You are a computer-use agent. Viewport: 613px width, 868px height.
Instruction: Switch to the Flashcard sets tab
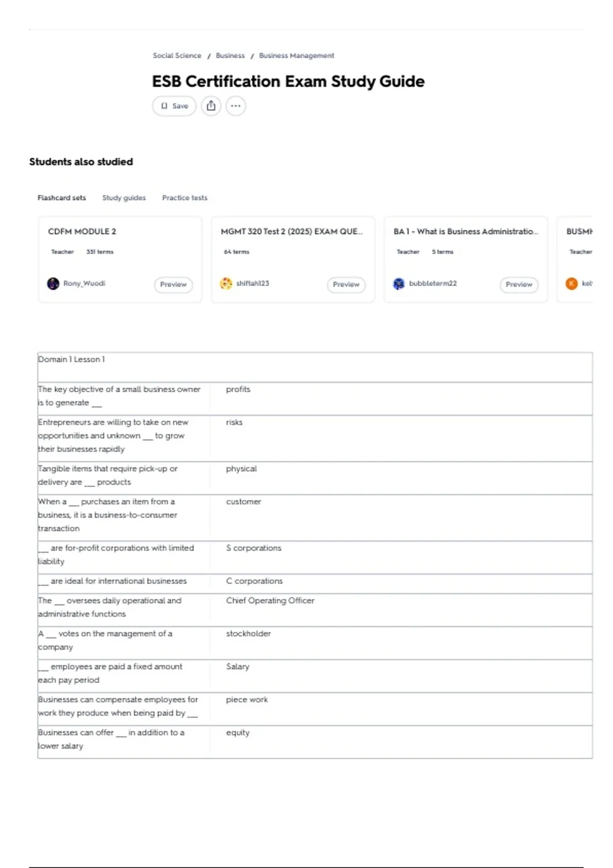pos(62,198)
